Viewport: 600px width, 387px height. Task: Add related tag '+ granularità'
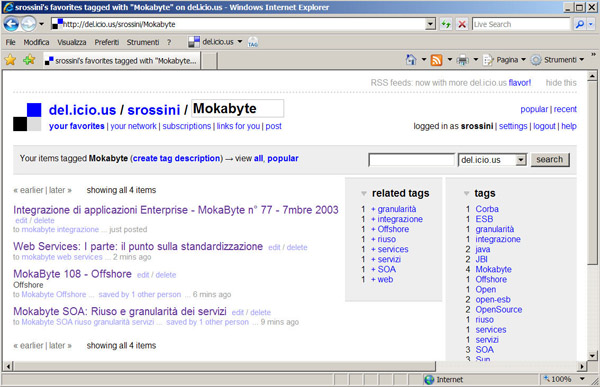(393, 209)
